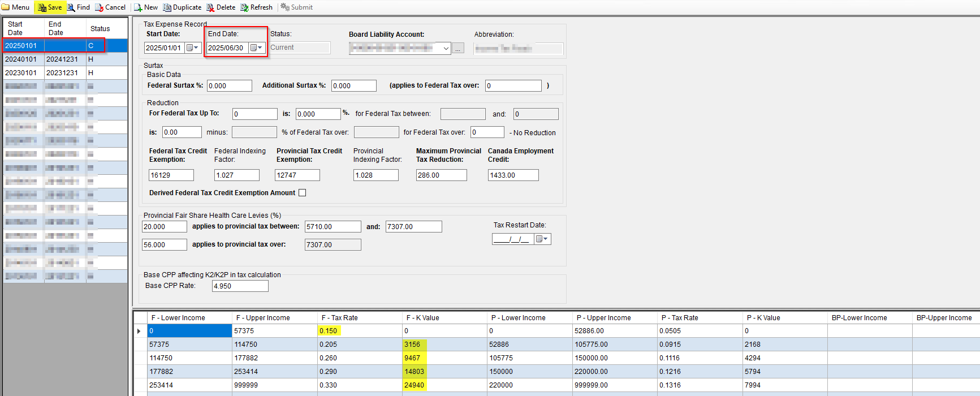Click the Federal Indexing Factor field 1.027
The height and width of the screenshot is (396, 980).
pos(237,175)
